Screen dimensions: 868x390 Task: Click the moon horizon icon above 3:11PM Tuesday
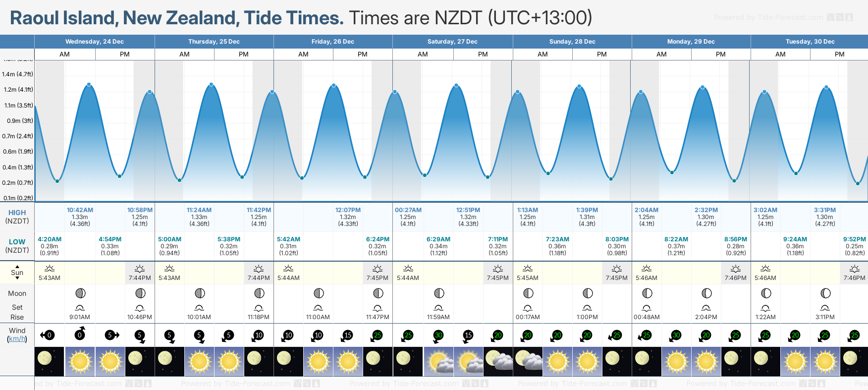point(825,308)
